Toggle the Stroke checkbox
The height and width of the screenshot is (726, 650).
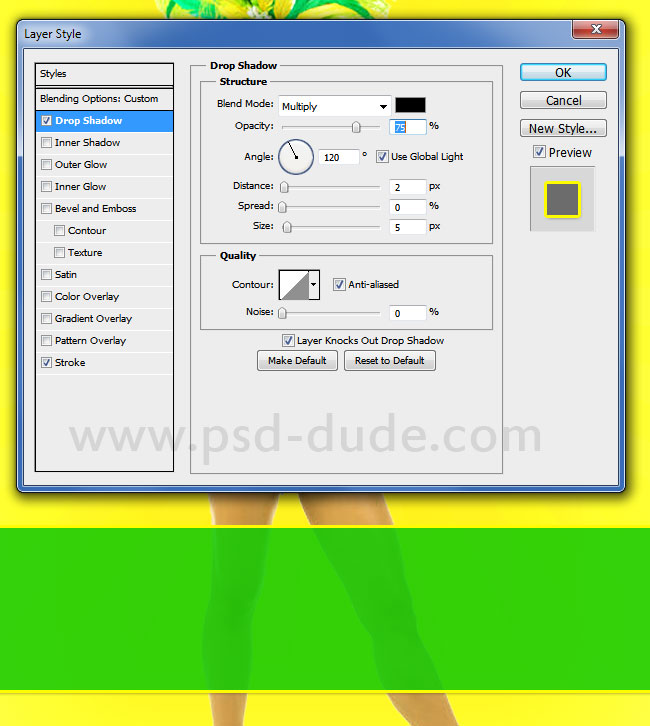[46, 363]
